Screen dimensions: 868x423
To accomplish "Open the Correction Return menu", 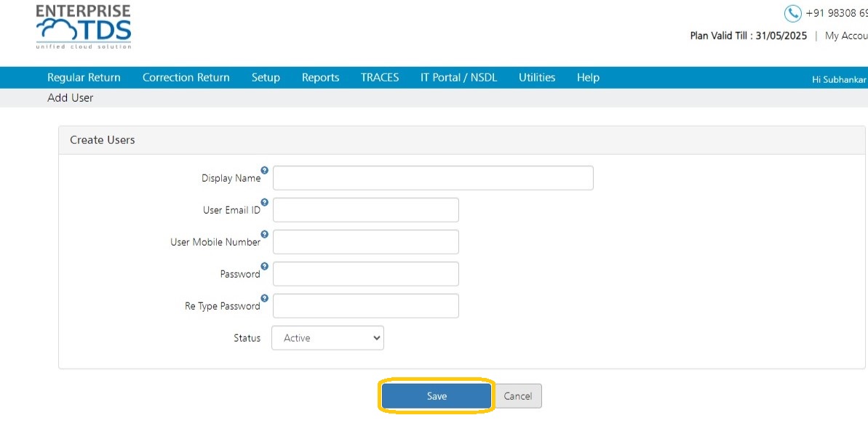I will point(186,78).
